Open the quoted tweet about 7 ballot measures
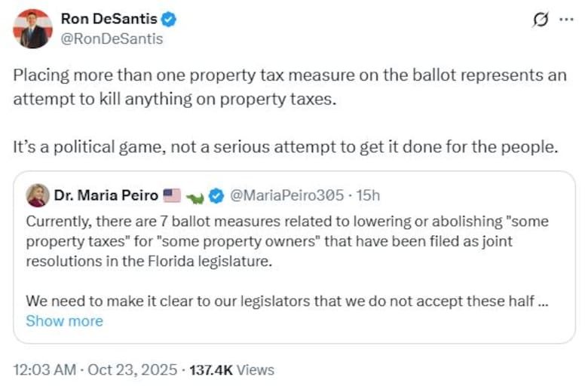588x389 pixels. pos(287,241)
